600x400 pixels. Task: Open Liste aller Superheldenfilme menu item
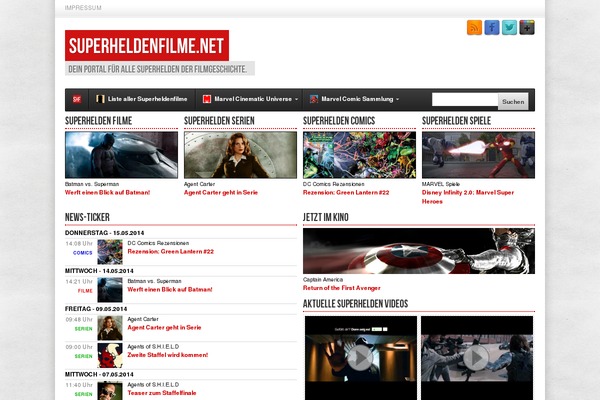point(147,99)
